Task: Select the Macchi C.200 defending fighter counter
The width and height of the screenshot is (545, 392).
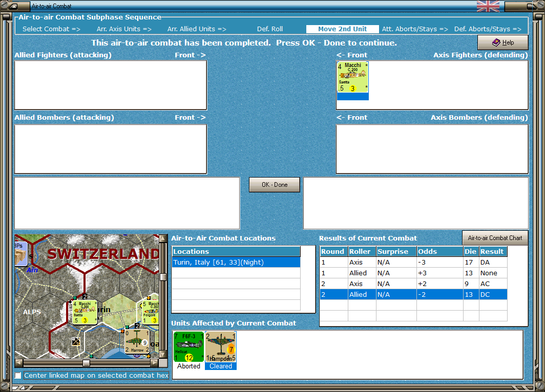Action: pos(352,77)
